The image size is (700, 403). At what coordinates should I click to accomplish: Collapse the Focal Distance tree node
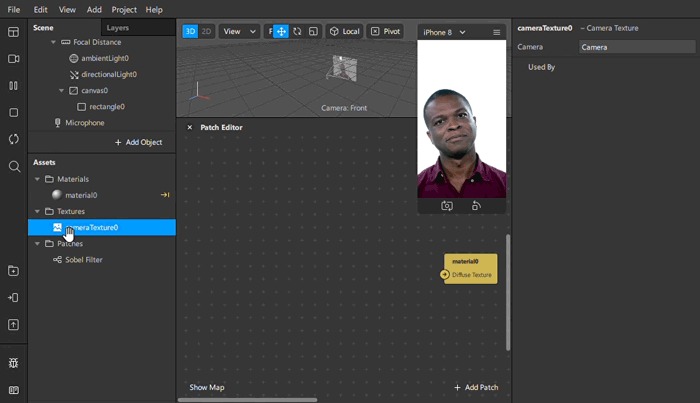tap(53, 42)
